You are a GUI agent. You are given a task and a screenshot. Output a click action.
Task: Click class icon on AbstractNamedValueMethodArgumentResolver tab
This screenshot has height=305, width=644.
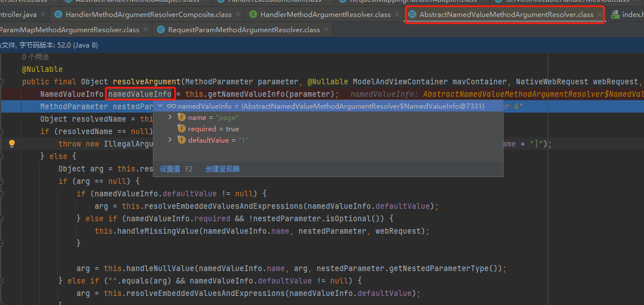[x=412, y=15]
